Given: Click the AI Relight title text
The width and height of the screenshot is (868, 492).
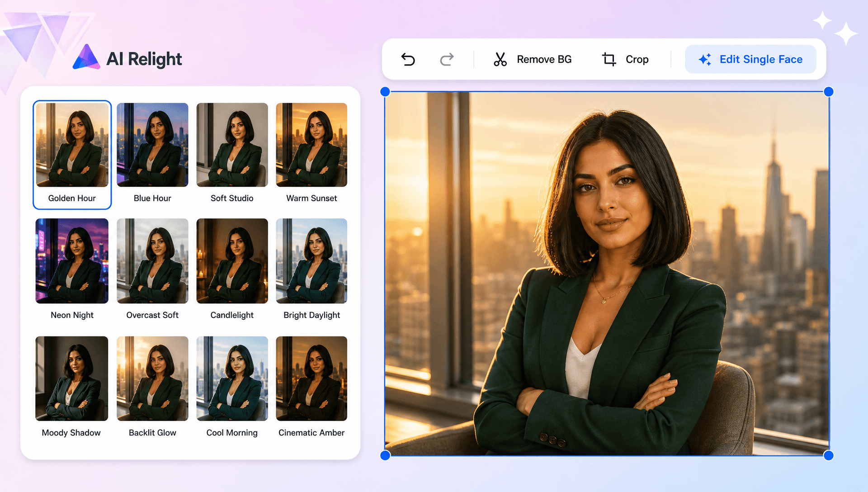Looking at the screenshot, I should click(144, 59).
